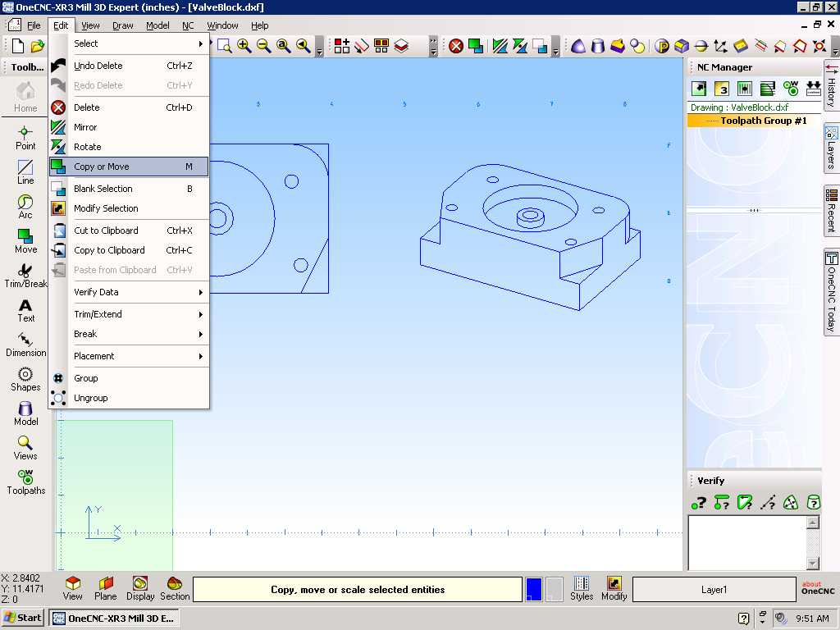
Task: Click the Verify cylinder query icon
Action: click(813, 503)
